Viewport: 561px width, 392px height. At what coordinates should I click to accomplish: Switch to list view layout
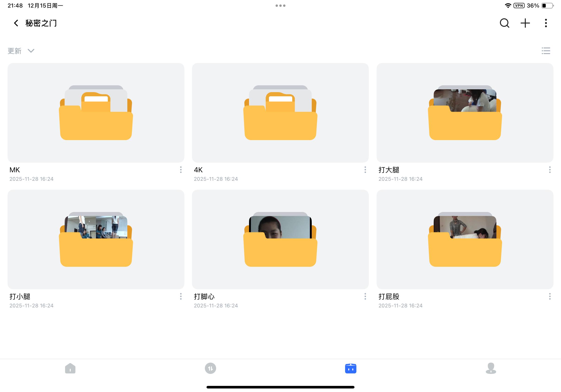(x=545, y=51)
